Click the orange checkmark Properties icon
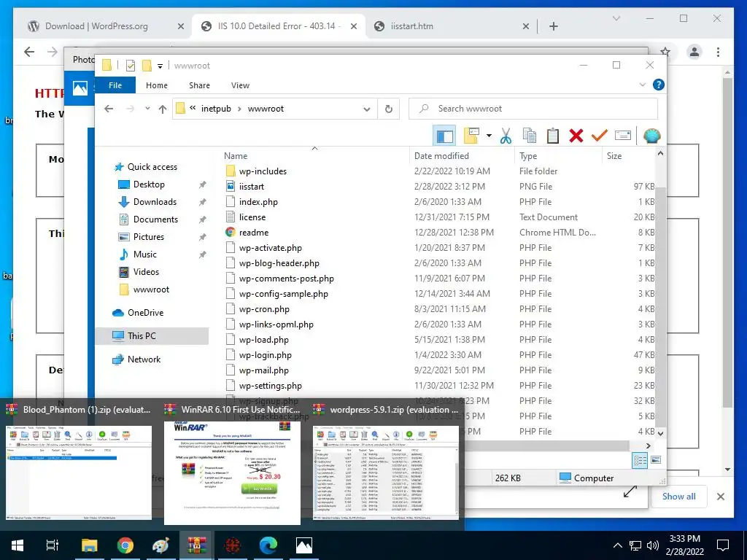This screenshot has width=747, height=560. click(600, 136)
